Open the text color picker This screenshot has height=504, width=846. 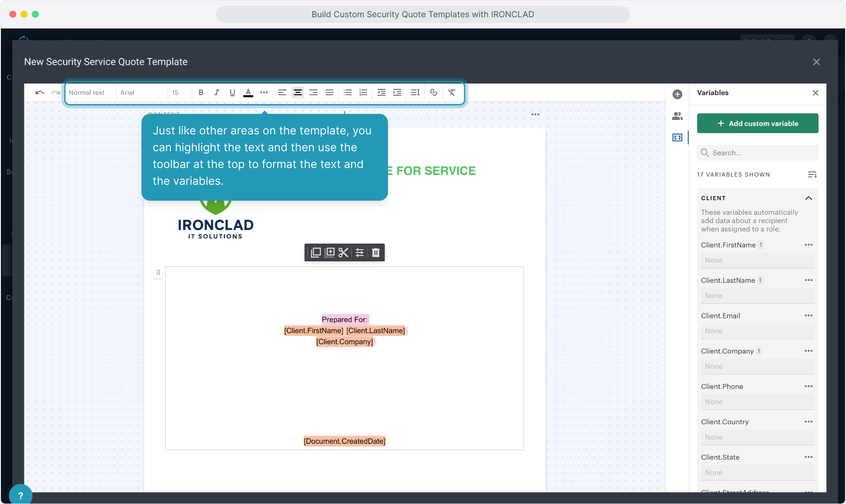[248, 92]
